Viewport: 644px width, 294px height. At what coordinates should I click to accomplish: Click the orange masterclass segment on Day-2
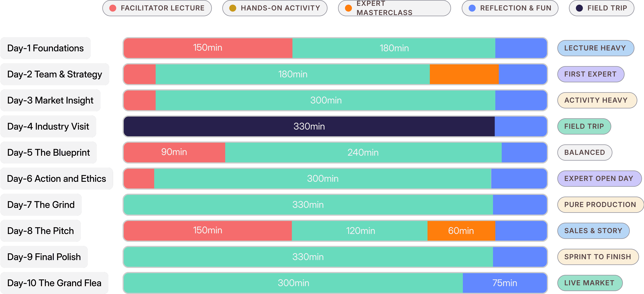pos(464,74)
